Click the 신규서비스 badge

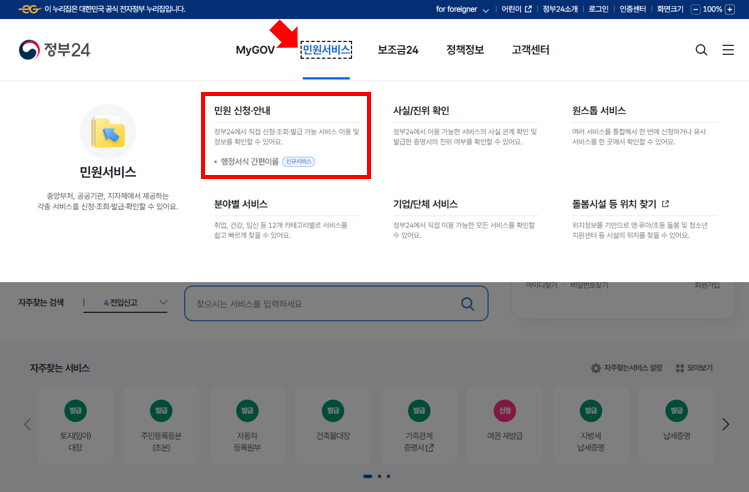point(299,161)
